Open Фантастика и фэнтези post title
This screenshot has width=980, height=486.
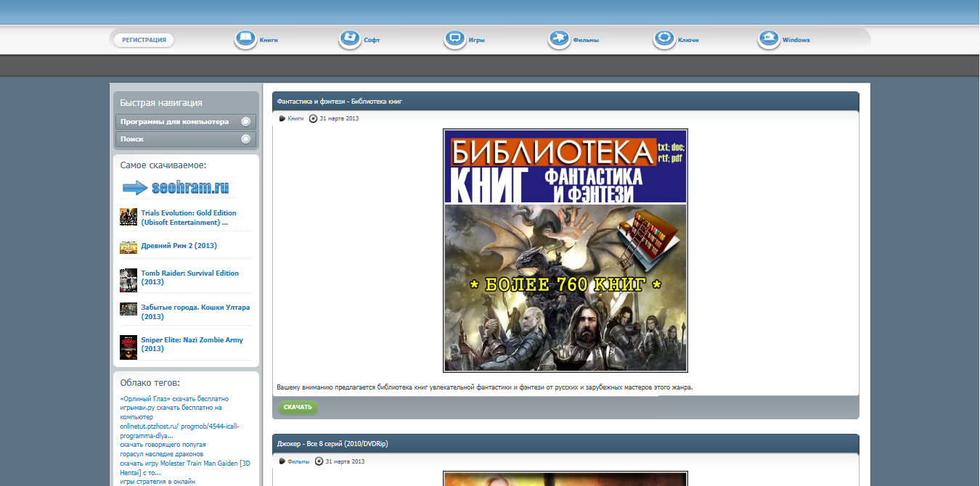click(x=340, y=102)
